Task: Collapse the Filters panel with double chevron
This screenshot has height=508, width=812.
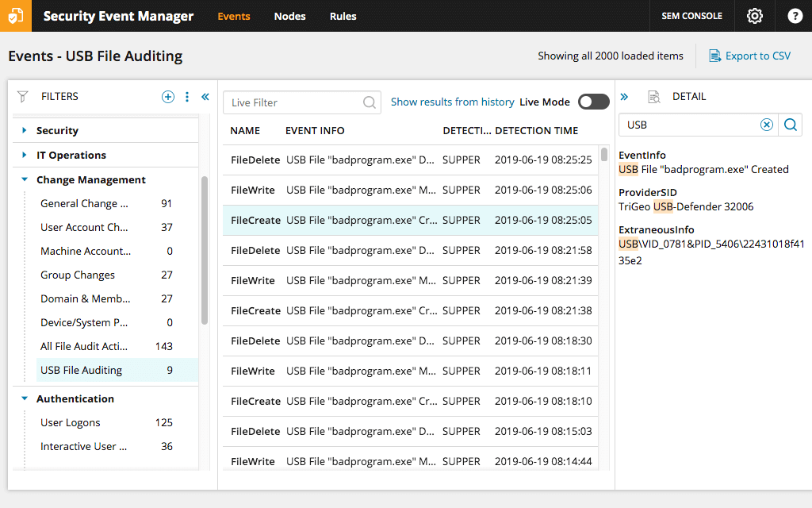Action: pyautogui.click(x=205, y=97)
